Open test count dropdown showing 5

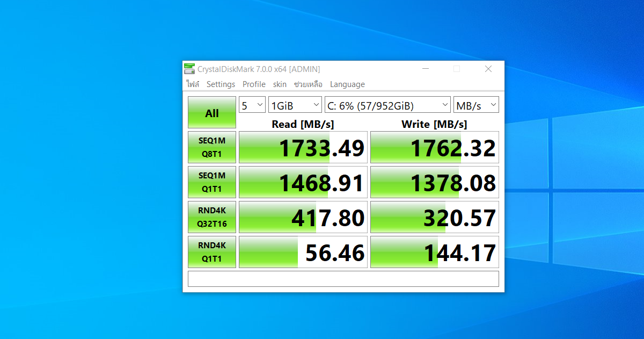252,105
